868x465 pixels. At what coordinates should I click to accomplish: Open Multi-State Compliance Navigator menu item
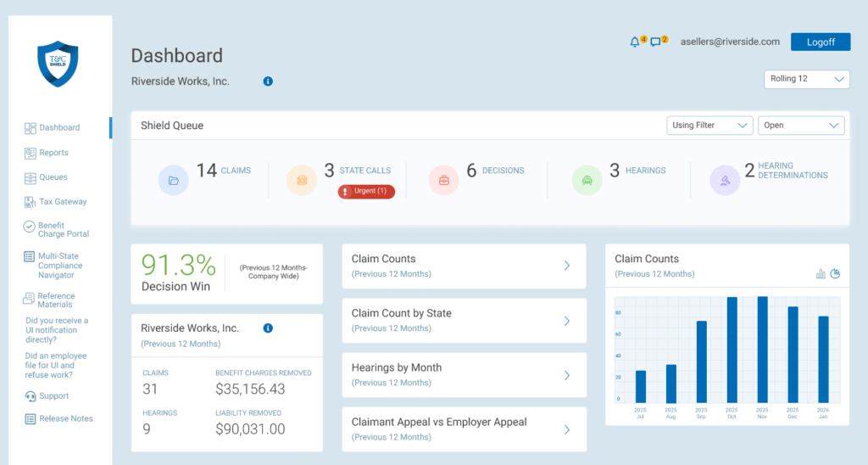[x=60, y=266]
